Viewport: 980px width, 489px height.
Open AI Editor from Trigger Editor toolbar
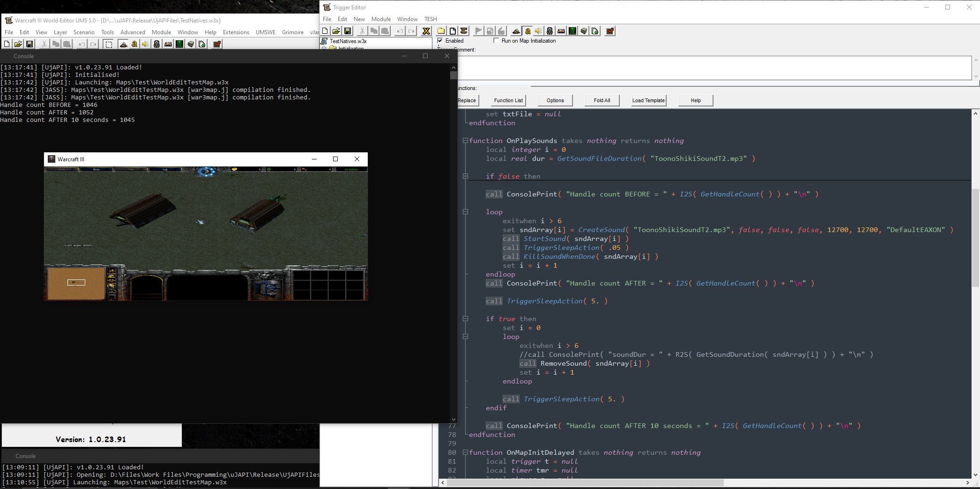pyautogui.click(x=572, y=31)
